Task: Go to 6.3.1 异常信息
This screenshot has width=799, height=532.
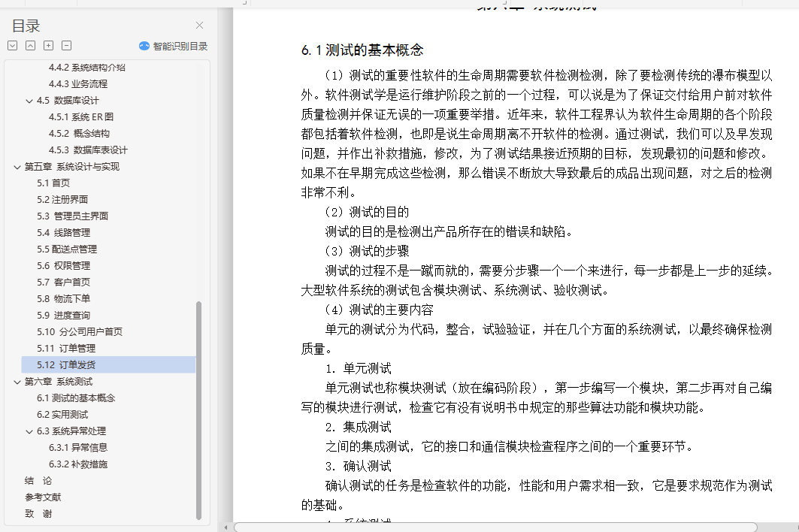Action: (x=78, y=447)
